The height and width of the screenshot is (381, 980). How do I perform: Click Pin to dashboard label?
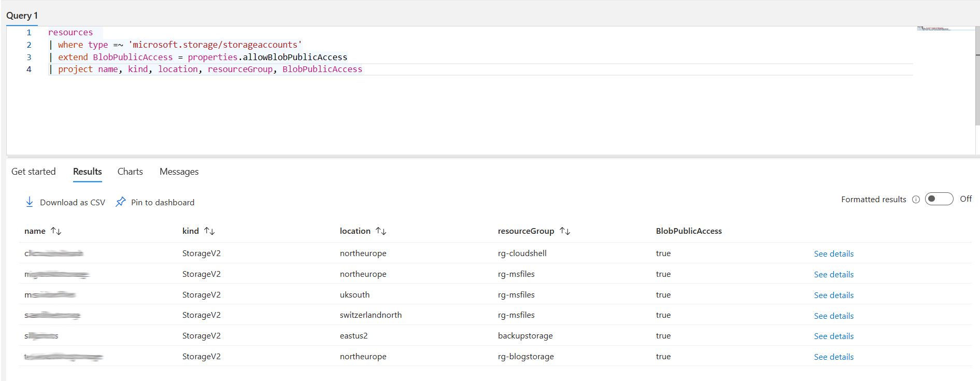coord(163,203)
